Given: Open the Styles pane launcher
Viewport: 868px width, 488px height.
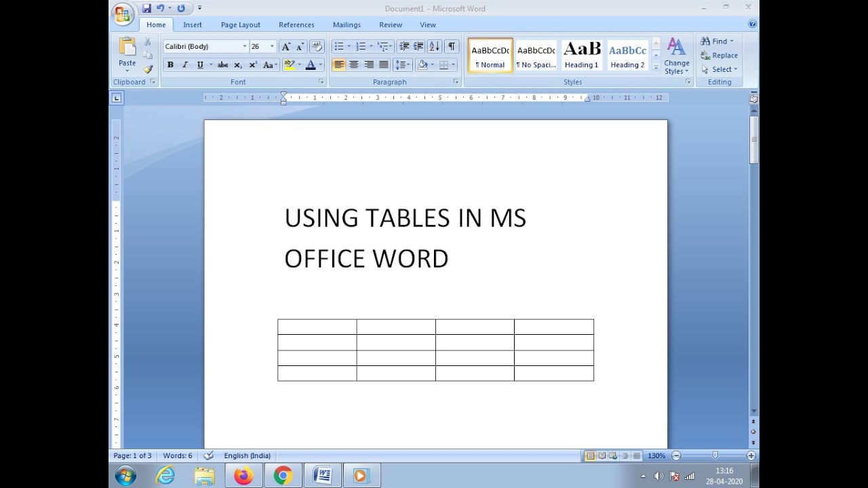Looking at the screenshot, I should coord(688,82).
